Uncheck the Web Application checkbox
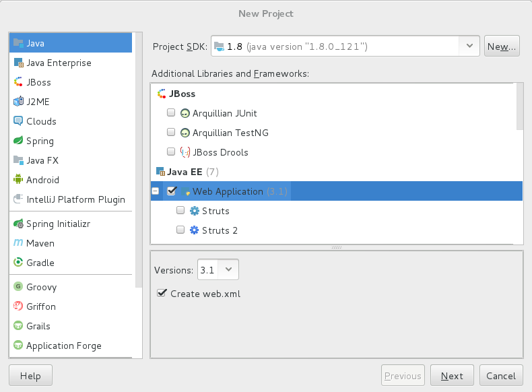Screen dimensions: 532x392 (x=172, y=191)
